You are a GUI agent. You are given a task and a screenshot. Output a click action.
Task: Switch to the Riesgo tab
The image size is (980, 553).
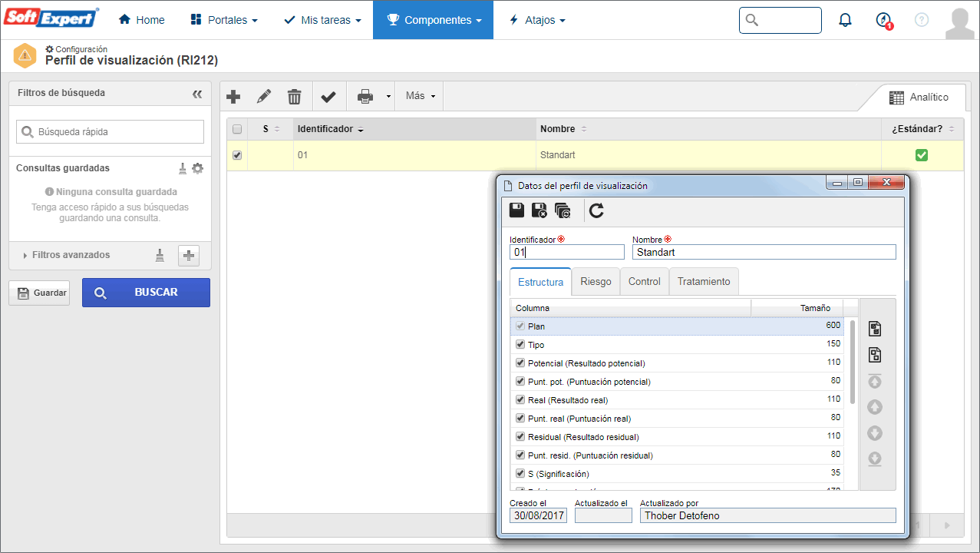tap(596, 282)
